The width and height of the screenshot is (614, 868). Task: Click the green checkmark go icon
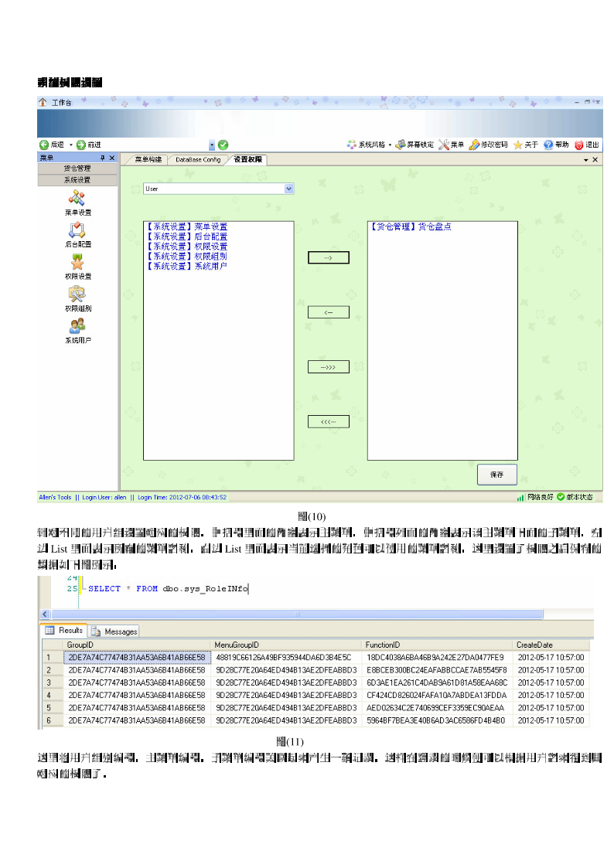coord(223,145)
